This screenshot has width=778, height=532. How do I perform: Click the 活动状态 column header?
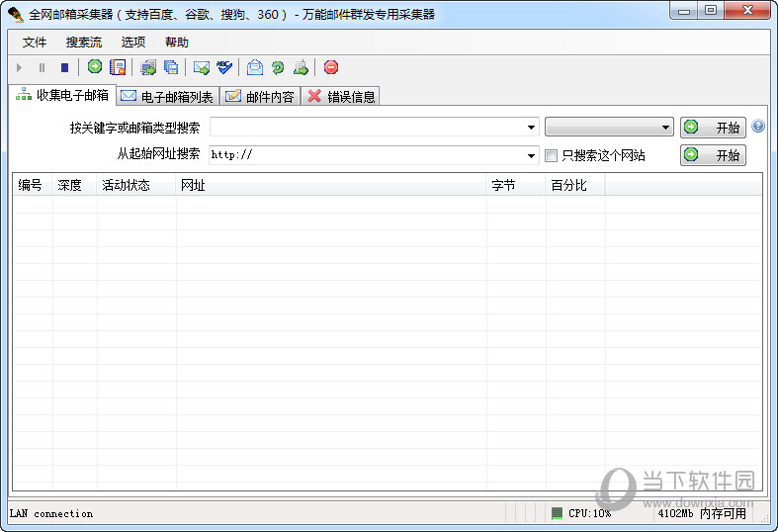tap(136, 185)
